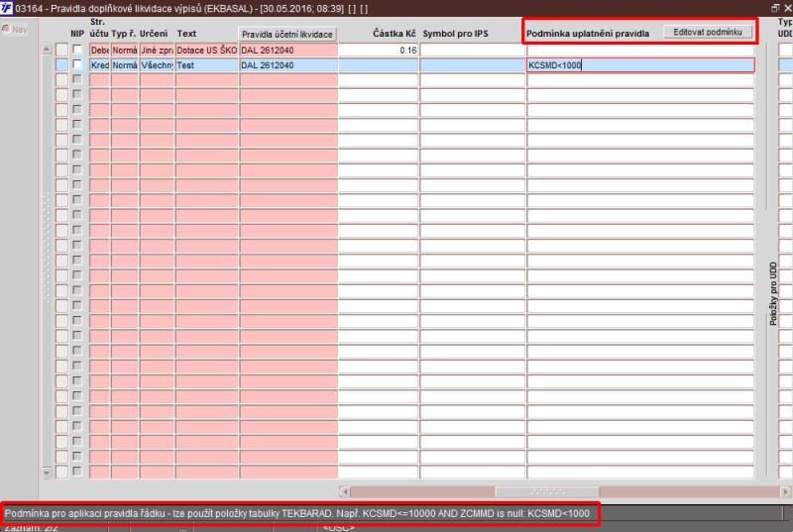793x532 pixels.
Task: Select the Položky pro UDD vertical tab
Action: 773,293
